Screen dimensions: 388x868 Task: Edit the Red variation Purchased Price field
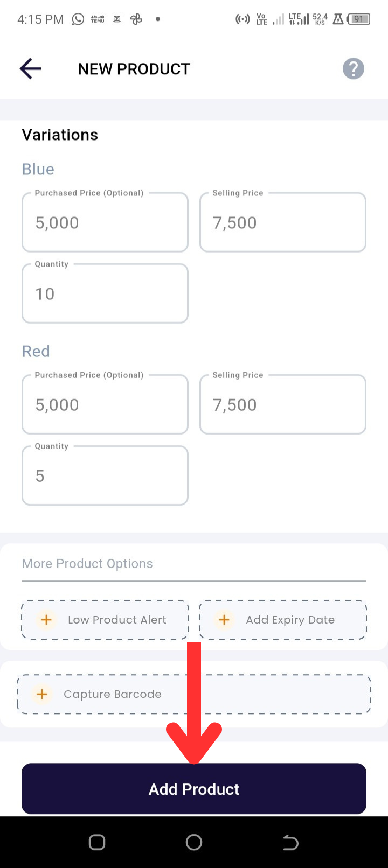coord(105,404)
